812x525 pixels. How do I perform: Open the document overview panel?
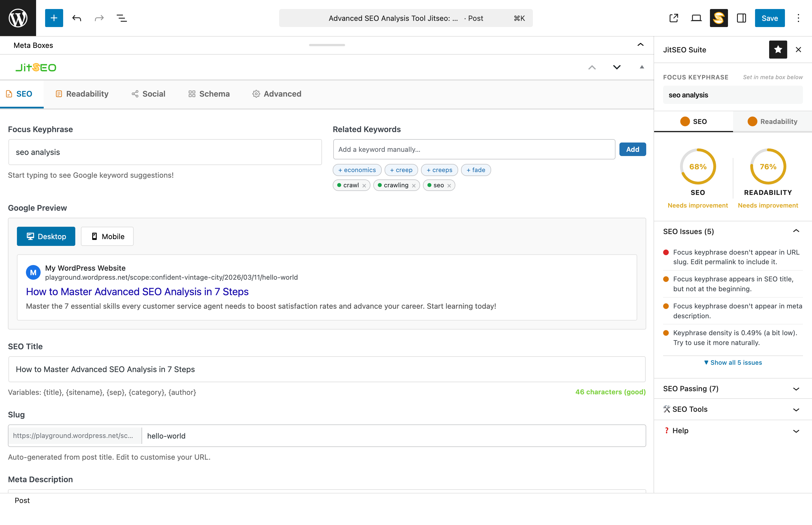(x=122, y=18)
